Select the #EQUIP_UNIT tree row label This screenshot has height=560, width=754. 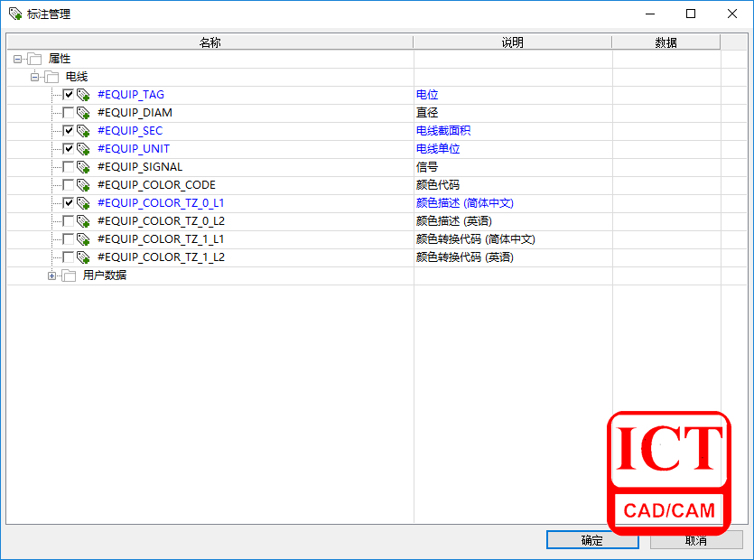133,149
